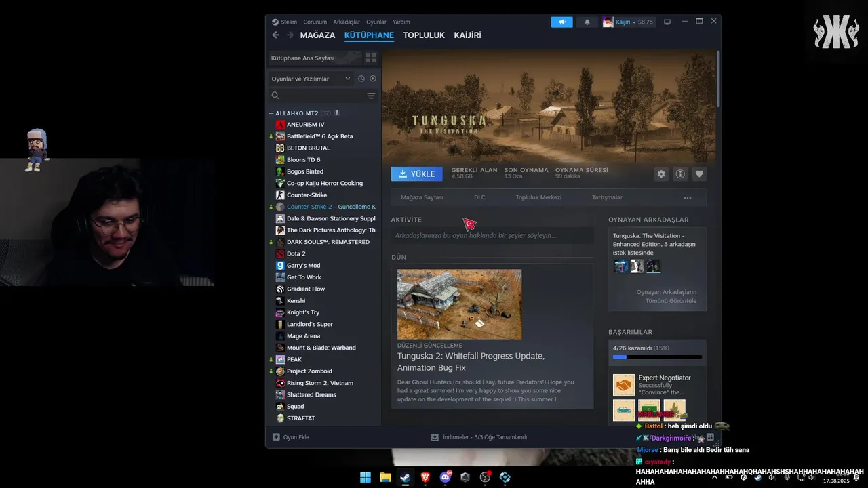Click the achievements 4/26 progress bar
Viewport: 868px width, 488px height.
coord(657,357)
